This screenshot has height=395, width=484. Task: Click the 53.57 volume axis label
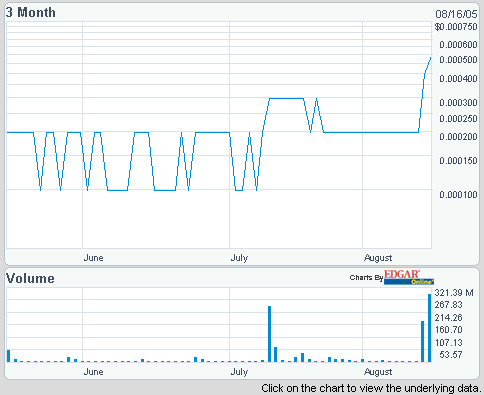(x=451, y=355)
